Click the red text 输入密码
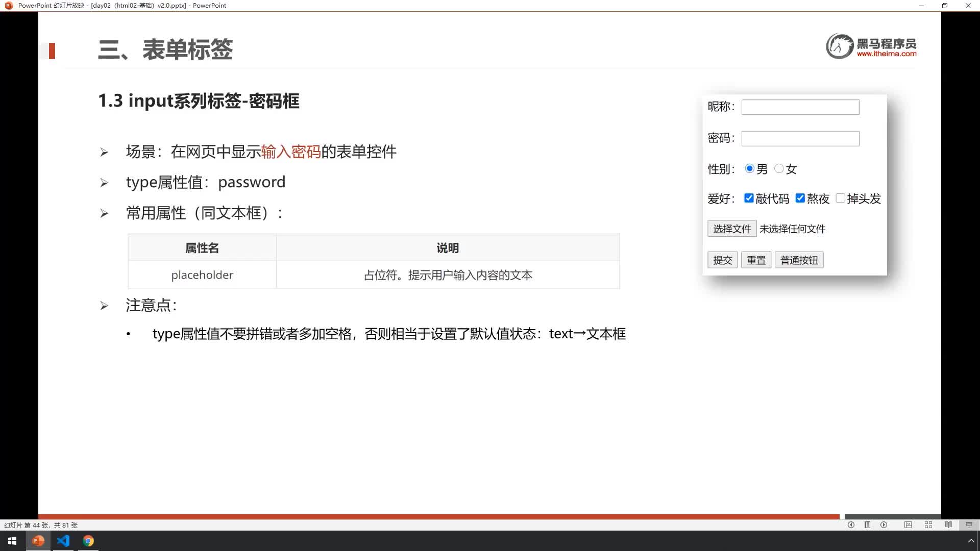The image size is (980, 551). (x=290, y=152)
